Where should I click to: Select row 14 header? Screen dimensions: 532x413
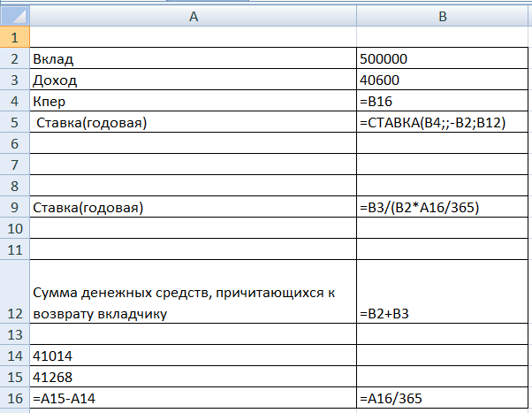(15, 356)
